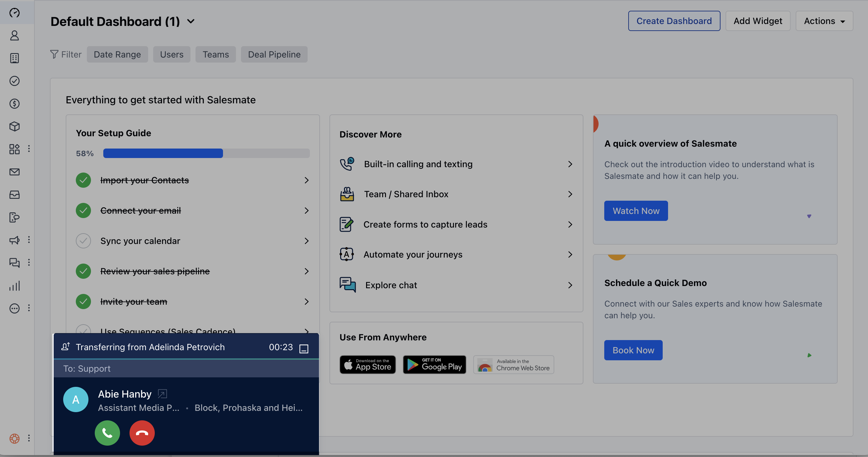Expand the Actions dropdown menu
Image resolution: width=868 pixels, height=457 pixels.
click(x=824, y=21)
